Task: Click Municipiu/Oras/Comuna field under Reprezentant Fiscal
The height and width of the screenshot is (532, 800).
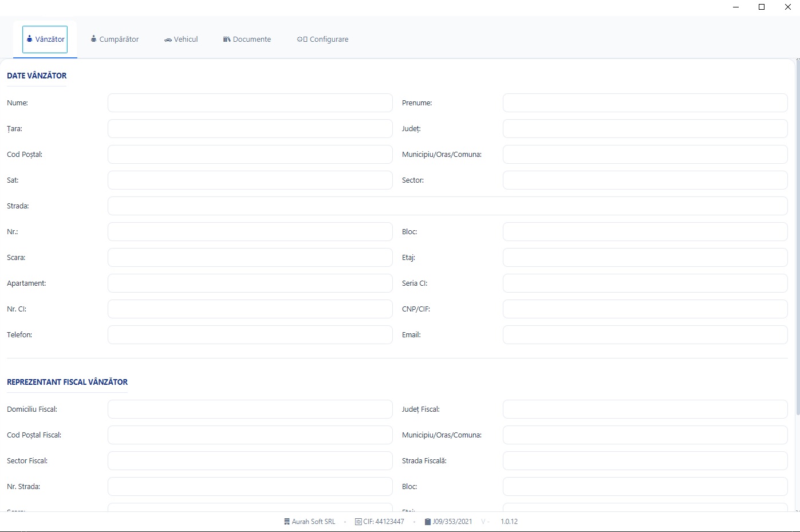Action: pos(645,435)
